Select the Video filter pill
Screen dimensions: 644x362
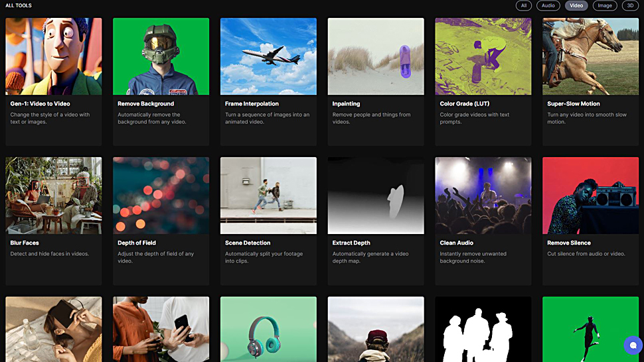(576, 6)
